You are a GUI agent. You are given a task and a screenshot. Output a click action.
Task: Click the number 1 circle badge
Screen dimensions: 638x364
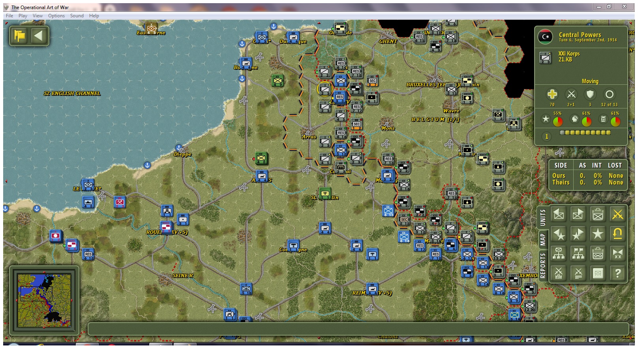coord(546,136)
